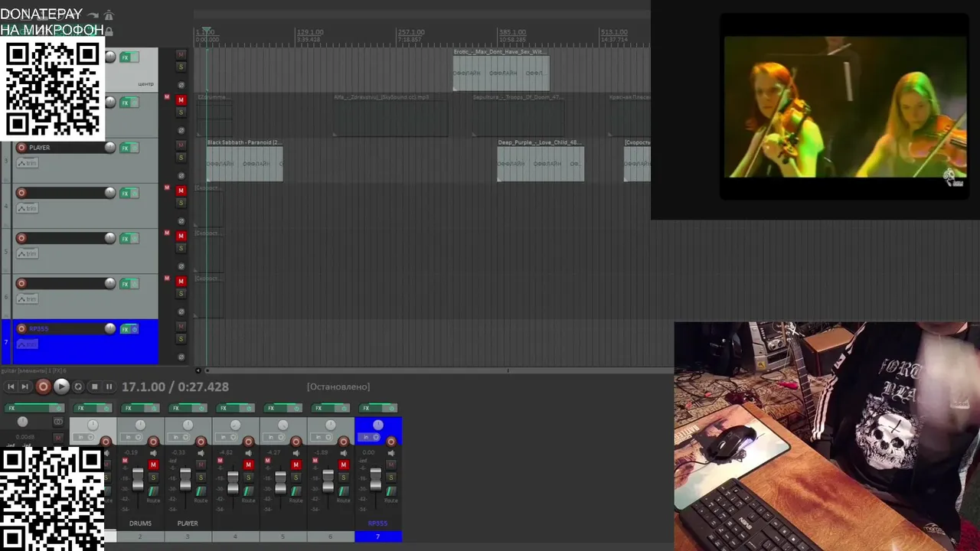Open the trim envelope menu on track 6
The height and width of the screenshot is (551, 980).
pos(27,298)
